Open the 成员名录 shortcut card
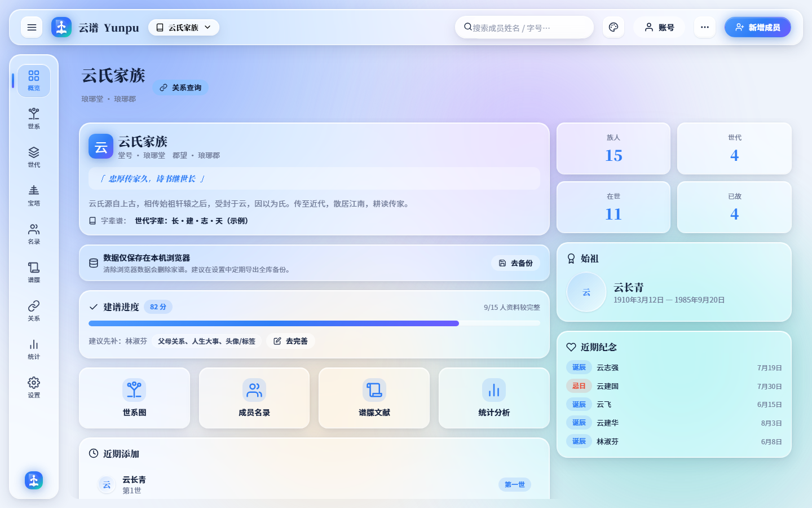Screen dimensions: 812x508 point(254,398)
